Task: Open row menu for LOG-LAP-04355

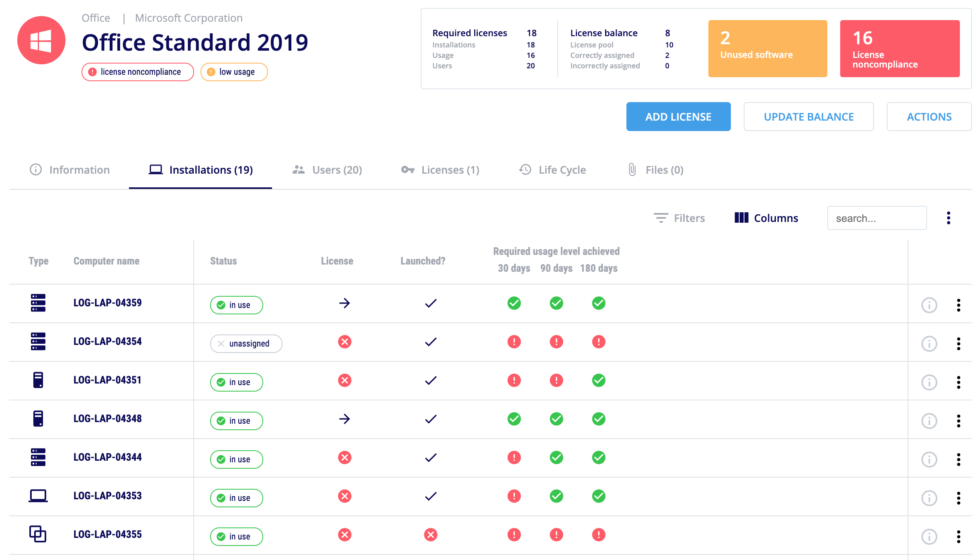Action: (959, 537)
